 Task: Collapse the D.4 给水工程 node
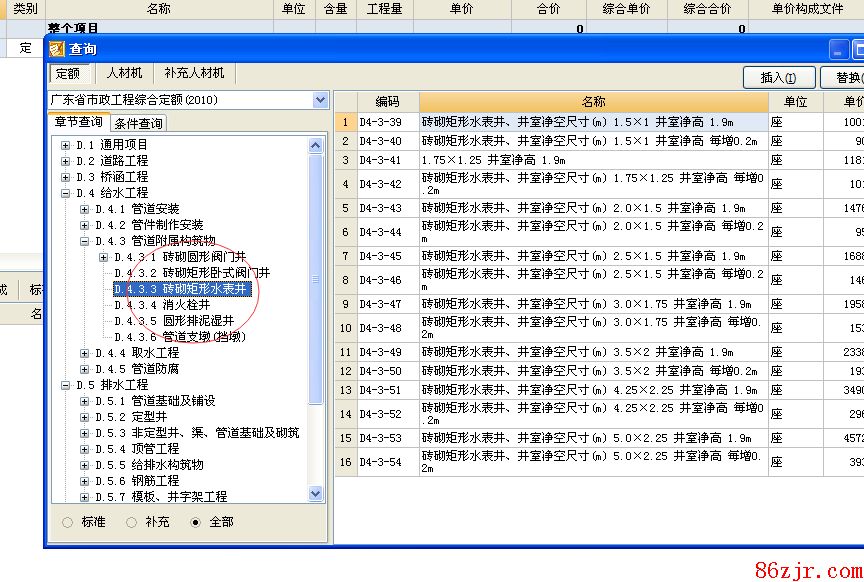pyautogui.click(x=66, y=193)
